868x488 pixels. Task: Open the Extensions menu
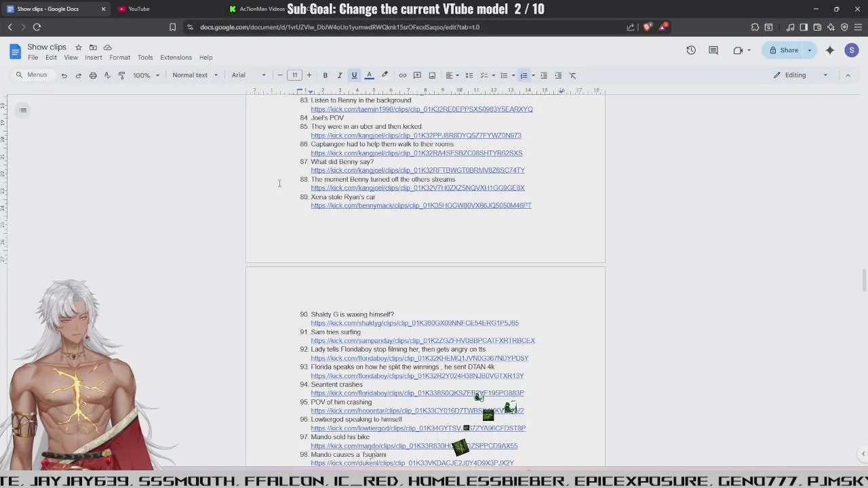coord(176,58)
